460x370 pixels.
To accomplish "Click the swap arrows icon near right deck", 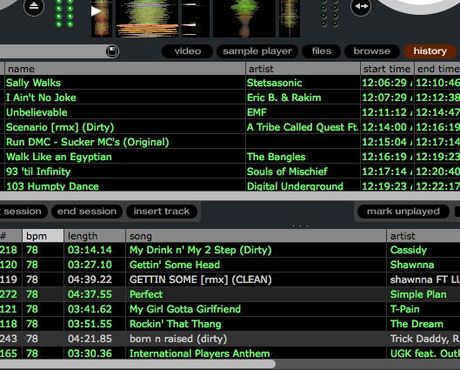I will [x=361, y=6].
